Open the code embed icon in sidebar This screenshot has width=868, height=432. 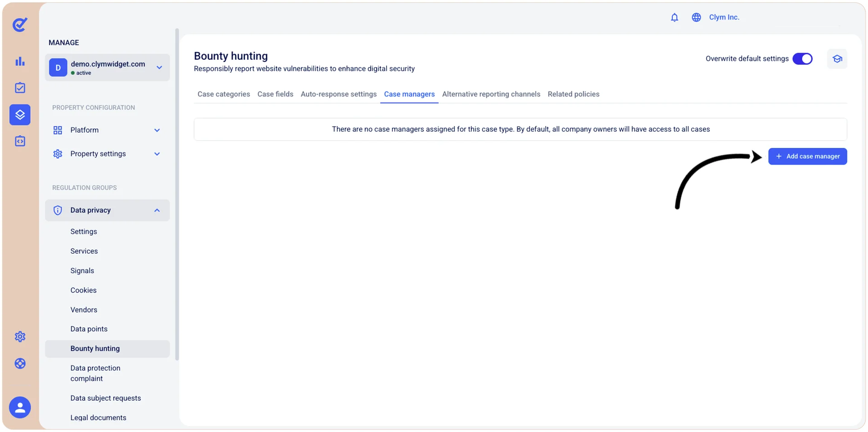point(20,141)
